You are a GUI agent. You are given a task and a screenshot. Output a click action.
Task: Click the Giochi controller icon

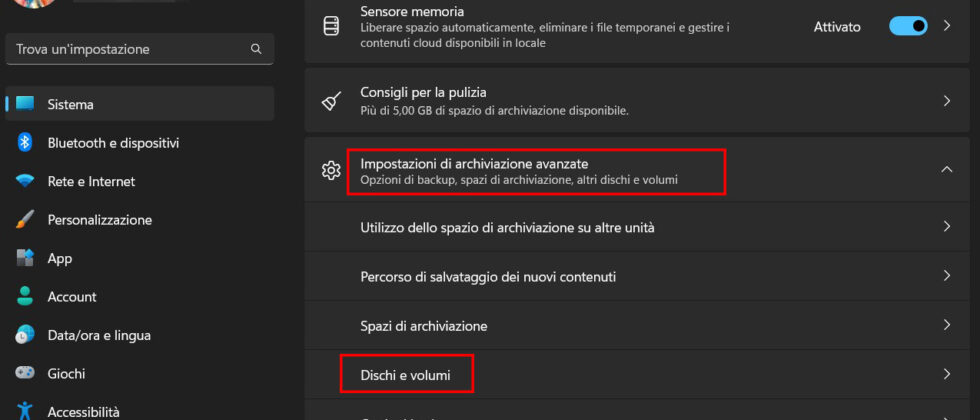pos(26,374)
